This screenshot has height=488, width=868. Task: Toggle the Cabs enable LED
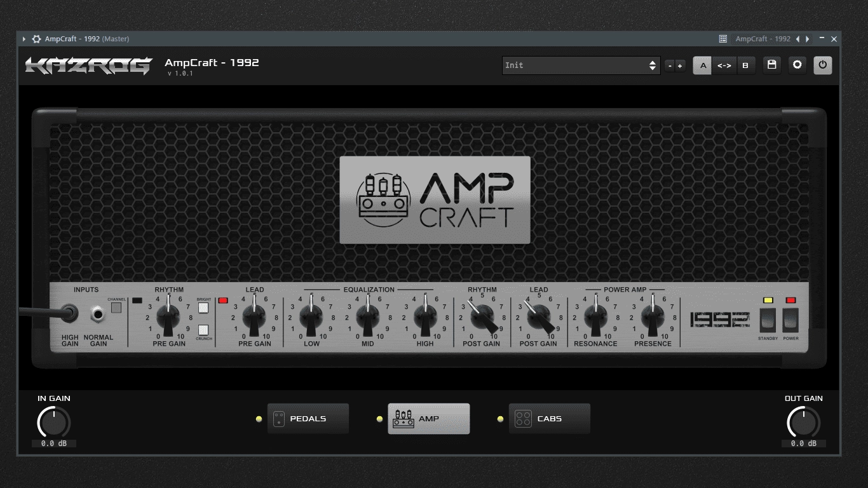click(500, 419)
